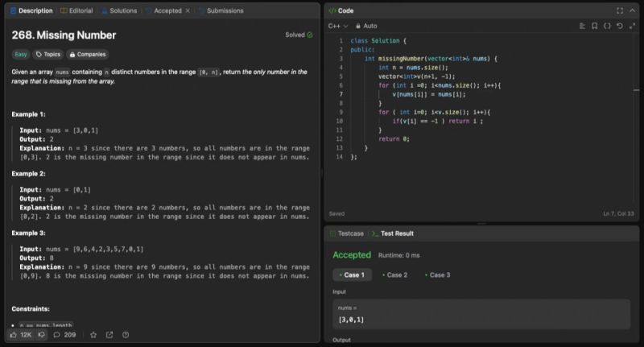
Task: Click the 'if(v[i] == -1 ) return i ;' line
Action: [x=437, y=121]
